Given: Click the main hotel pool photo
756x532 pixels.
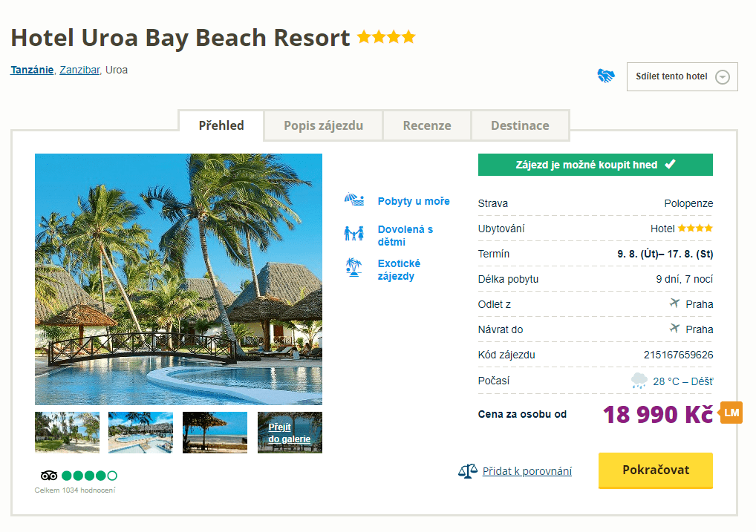Looking at the screenshot, I should (178, 279).
